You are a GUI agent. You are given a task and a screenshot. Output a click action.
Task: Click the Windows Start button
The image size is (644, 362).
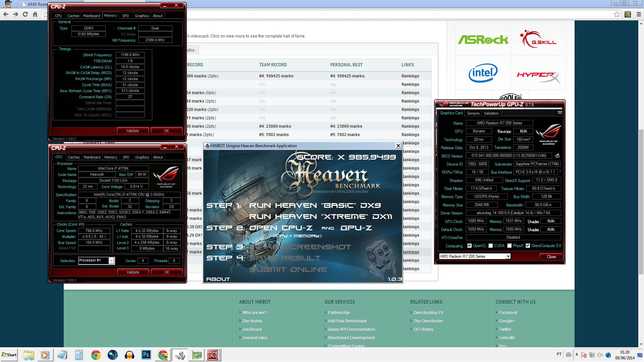pos(9,355)
